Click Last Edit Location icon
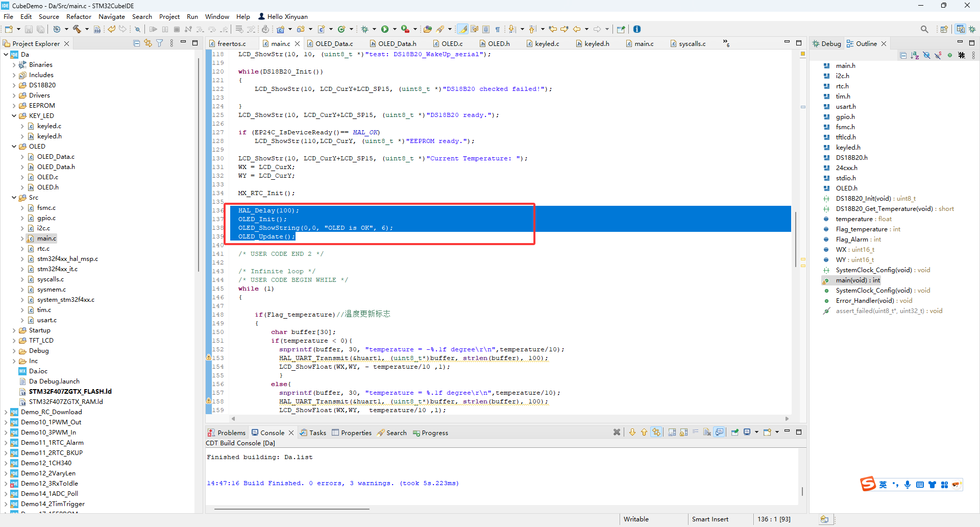The image size is (980, 527). click(x=553, y=29)
